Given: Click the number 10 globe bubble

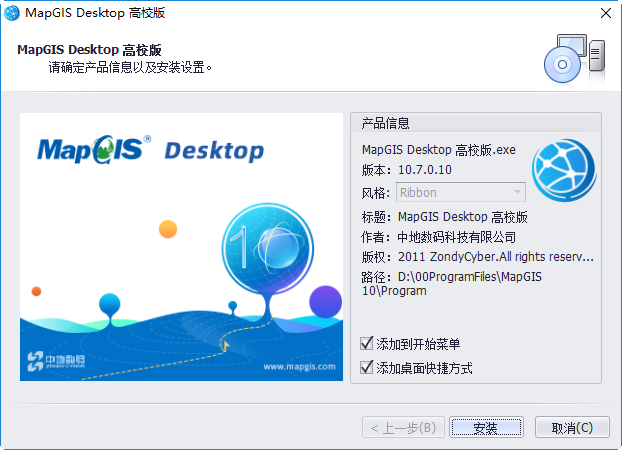Looking at the screenshot, I should pos(256,246).
